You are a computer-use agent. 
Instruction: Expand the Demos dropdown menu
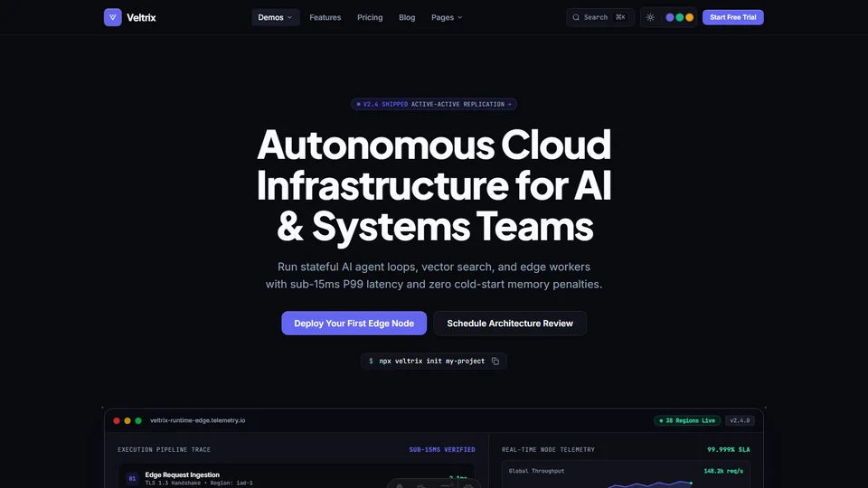275,17
